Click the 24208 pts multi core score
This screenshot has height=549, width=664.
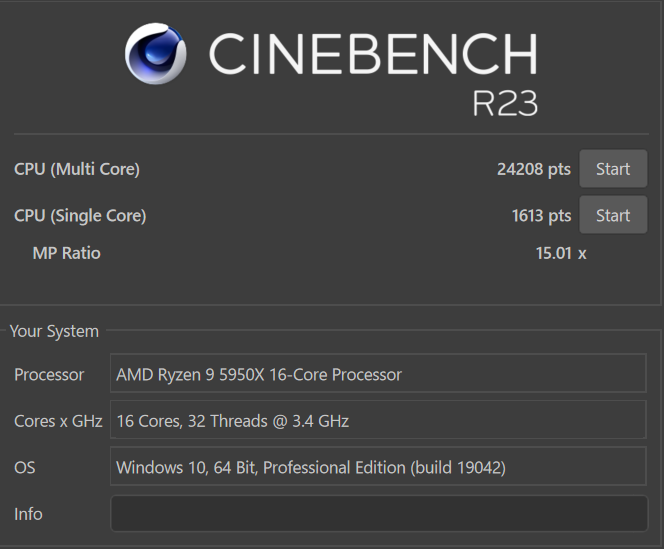pos(534,169)
